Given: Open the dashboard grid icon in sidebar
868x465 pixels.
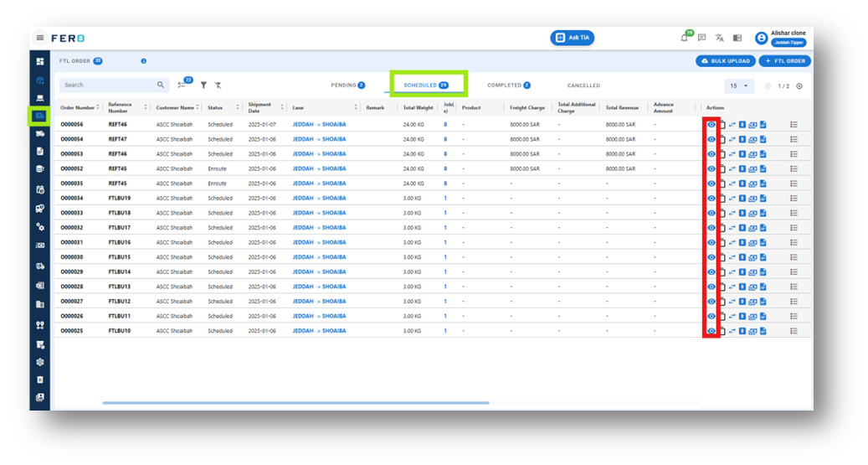Looking at the screenshot, I should 40,61.
